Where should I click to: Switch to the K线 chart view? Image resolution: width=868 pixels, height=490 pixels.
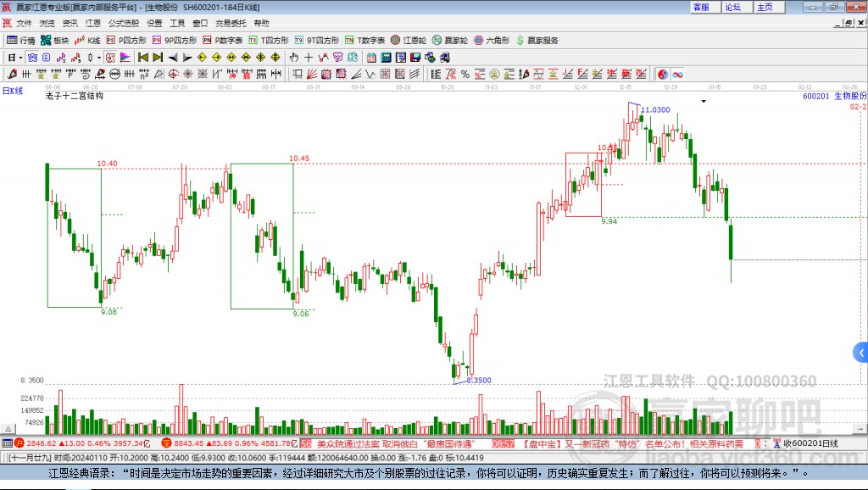[x=87, y=41]
